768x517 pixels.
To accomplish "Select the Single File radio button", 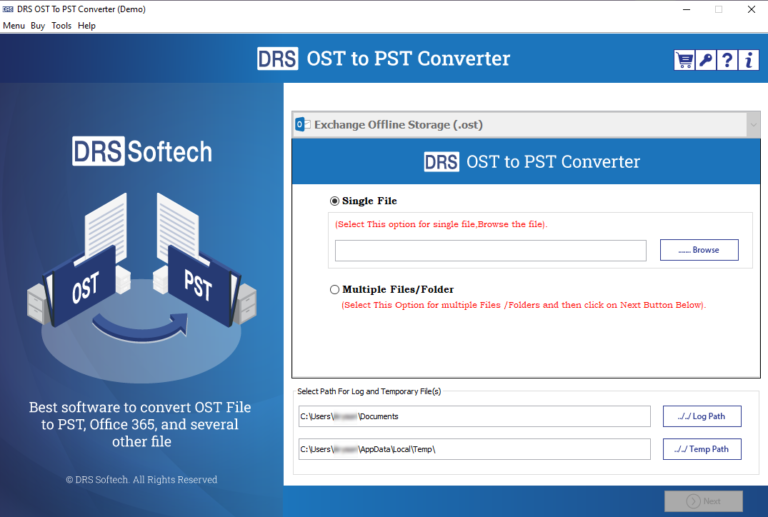I will tap(335, 201).
